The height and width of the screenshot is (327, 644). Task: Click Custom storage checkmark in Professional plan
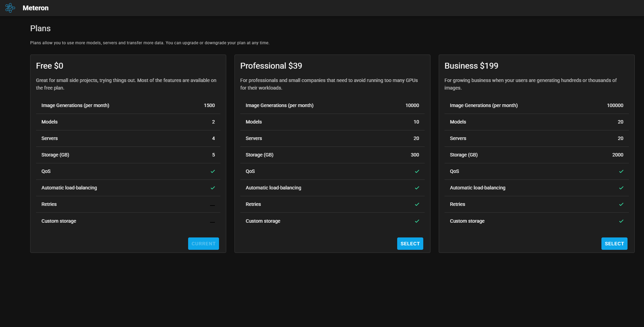417,221
